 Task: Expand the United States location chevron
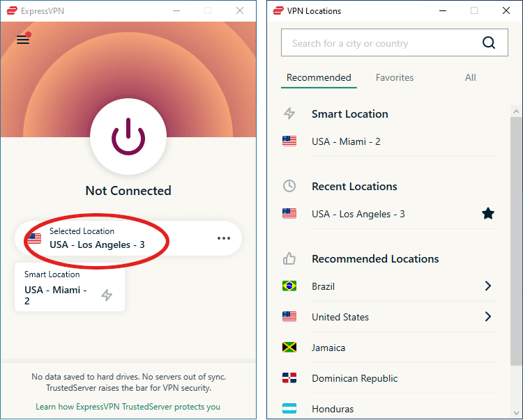pos(488,316)
